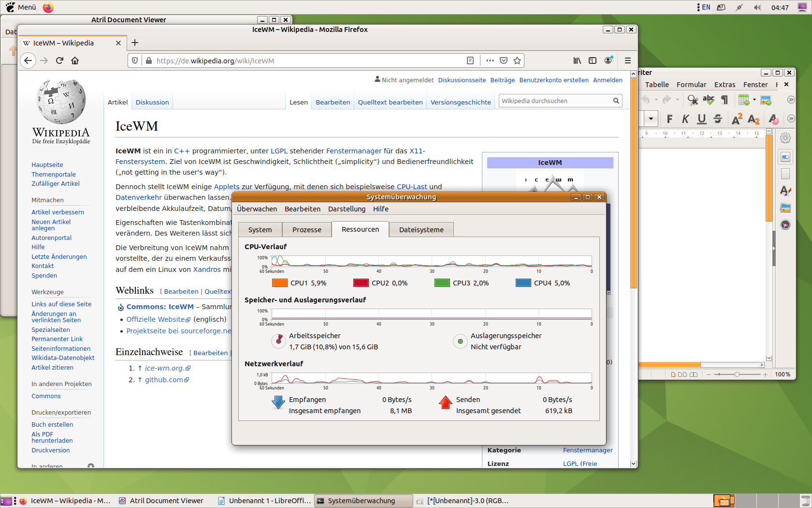
Task: Toggle formatting marks in Writer
Action: (x=725, y=100)
